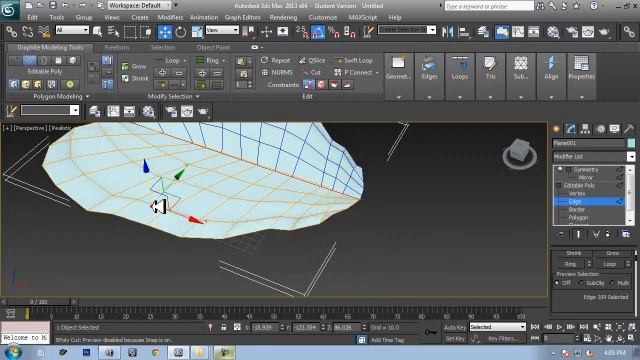Collapse the Editable Poly stack entry
The height and width of the screenshot is (360, 640).
(558, 185)
